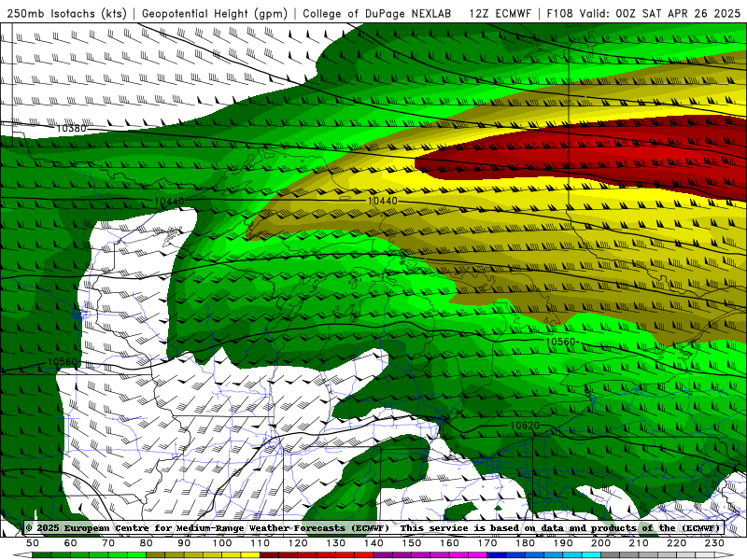Click the 230 value on the color scale
The image size is (747, 560).
tap(714, 543)
